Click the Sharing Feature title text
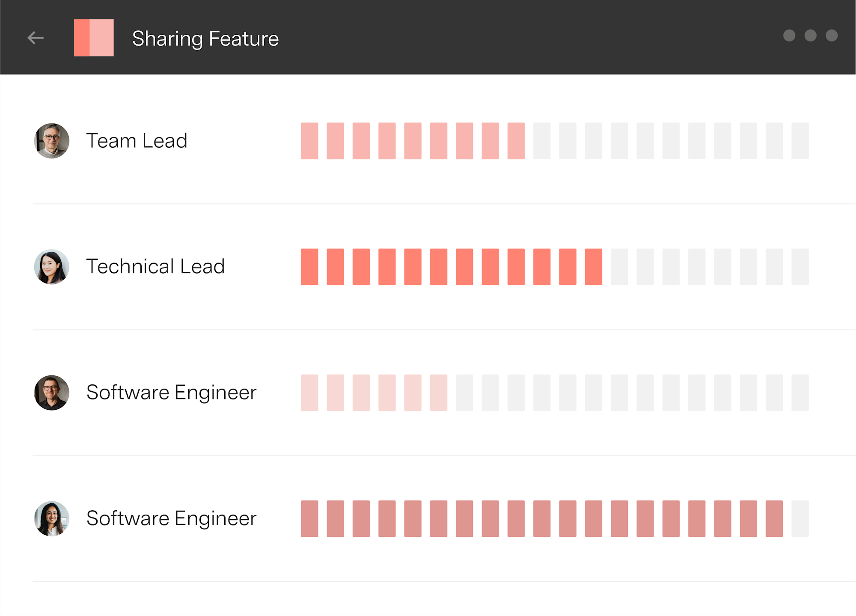 coord(205,39)
